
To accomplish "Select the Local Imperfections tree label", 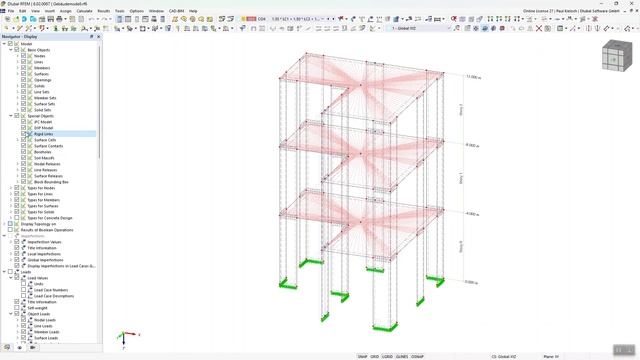I will (44, 254).
